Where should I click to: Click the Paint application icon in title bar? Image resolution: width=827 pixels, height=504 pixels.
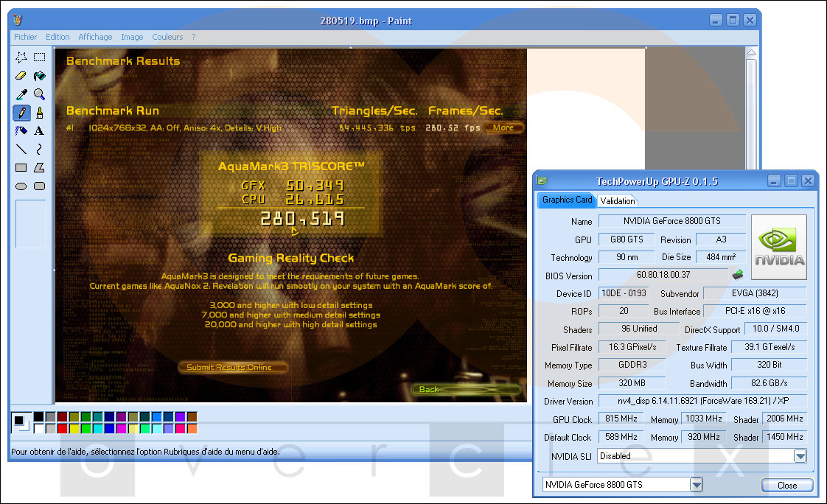(x=18, y=20)
